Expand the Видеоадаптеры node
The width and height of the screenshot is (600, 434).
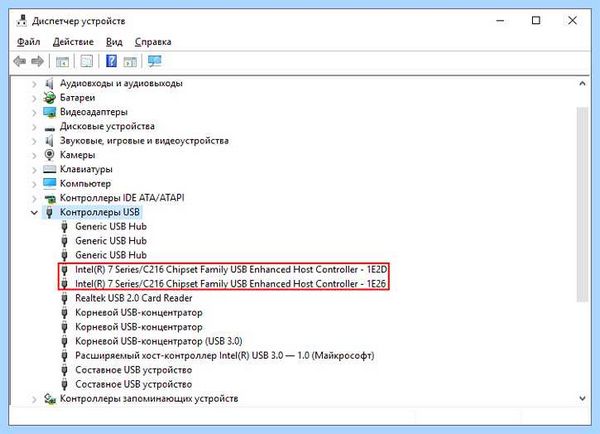34,112
